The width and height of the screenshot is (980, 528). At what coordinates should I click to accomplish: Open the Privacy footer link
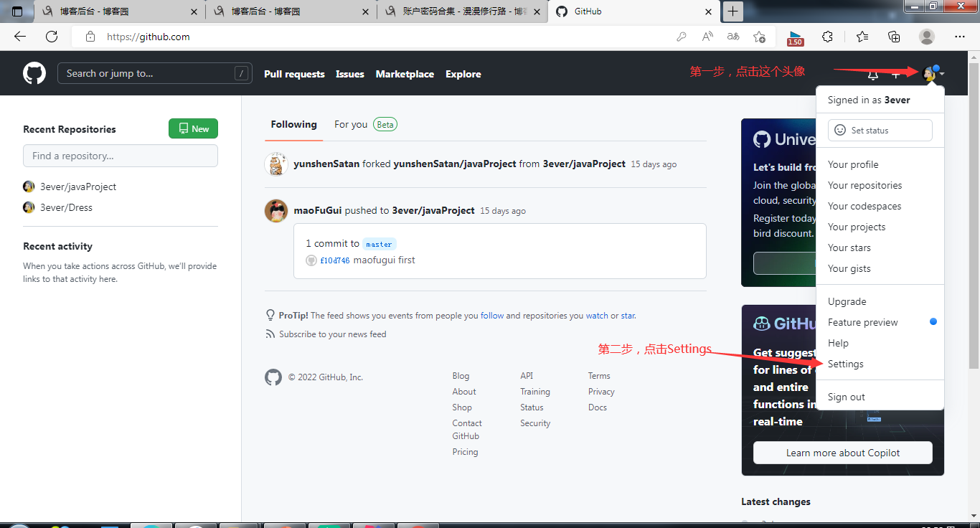click(x=601, y=392)
